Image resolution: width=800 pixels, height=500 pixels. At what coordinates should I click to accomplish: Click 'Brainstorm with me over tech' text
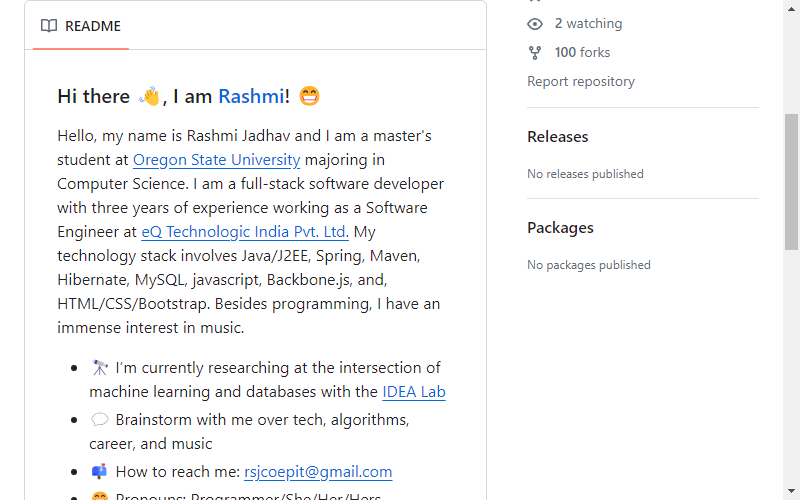point(220,419)
